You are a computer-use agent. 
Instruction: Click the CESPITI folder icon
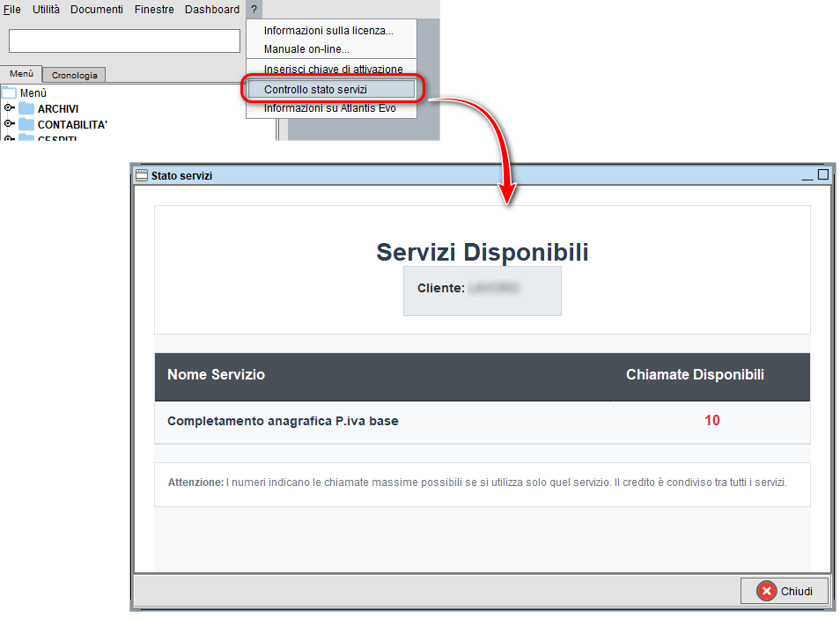(26, 138)
